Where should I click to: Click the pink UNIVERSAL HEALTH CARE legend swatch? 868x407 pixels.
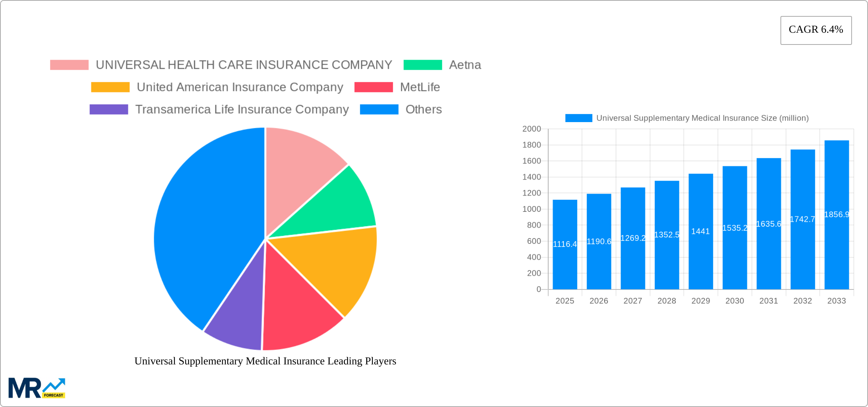pyautogui.click(x=69, y=64)
